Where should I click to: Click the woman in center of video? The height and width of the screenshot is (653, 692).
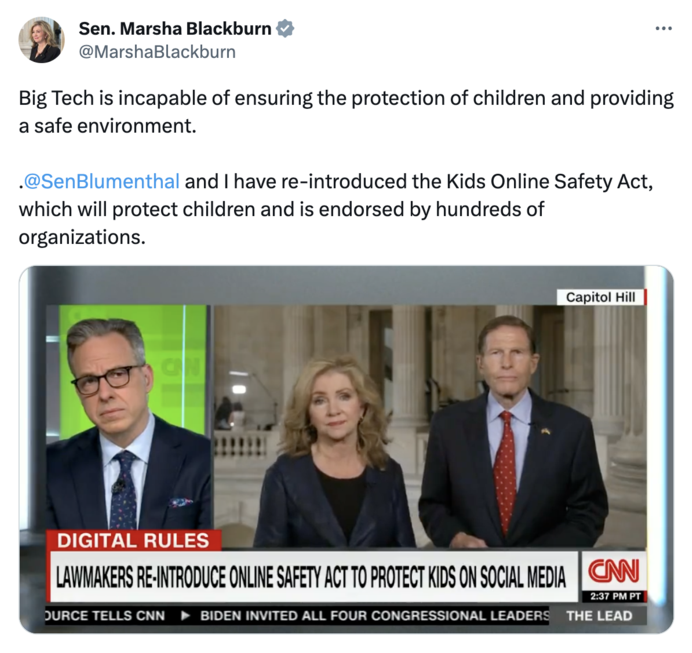[x=335, y=452]
